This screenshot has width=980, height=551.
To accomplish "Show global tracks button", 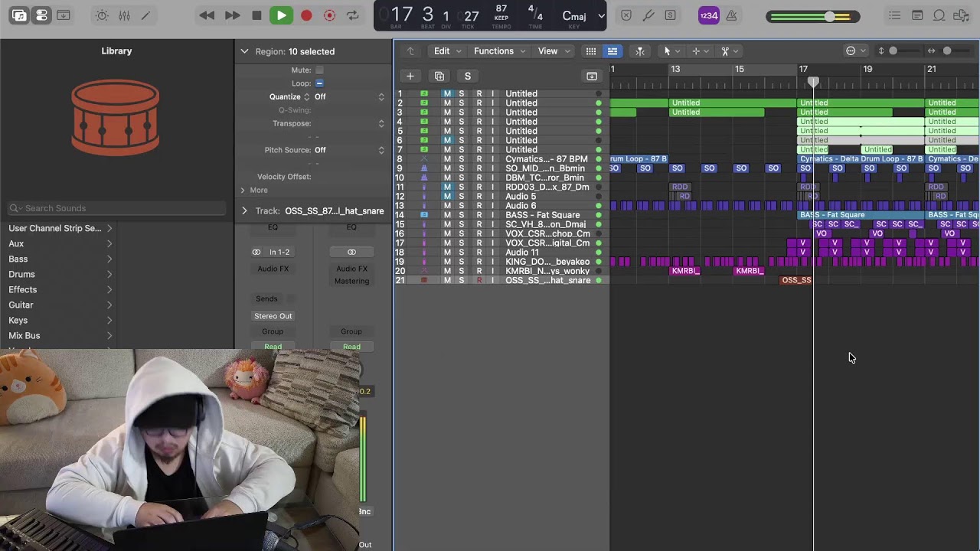I will pos(592,76).
